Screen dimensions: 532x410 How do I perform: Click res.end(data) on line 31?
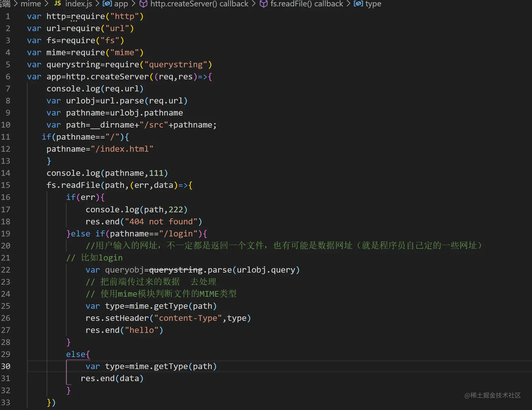(x=112, y=378)
